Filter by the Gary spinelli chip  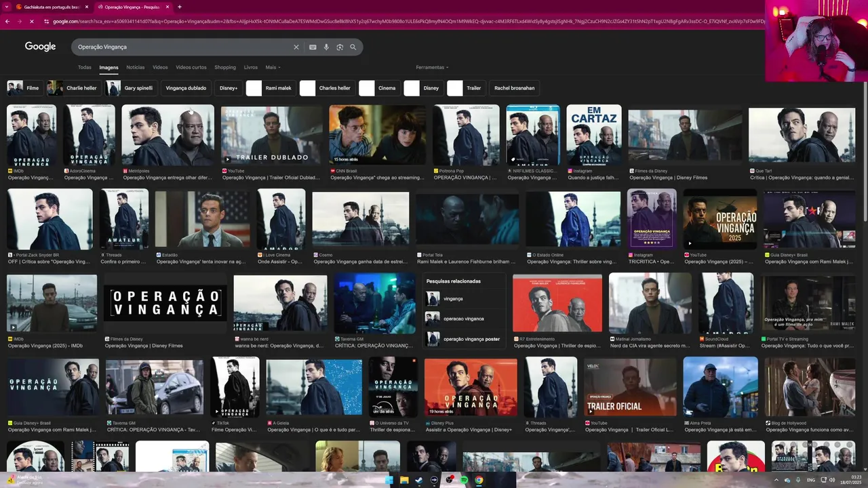pyautogui.click(x=132, y=88)
